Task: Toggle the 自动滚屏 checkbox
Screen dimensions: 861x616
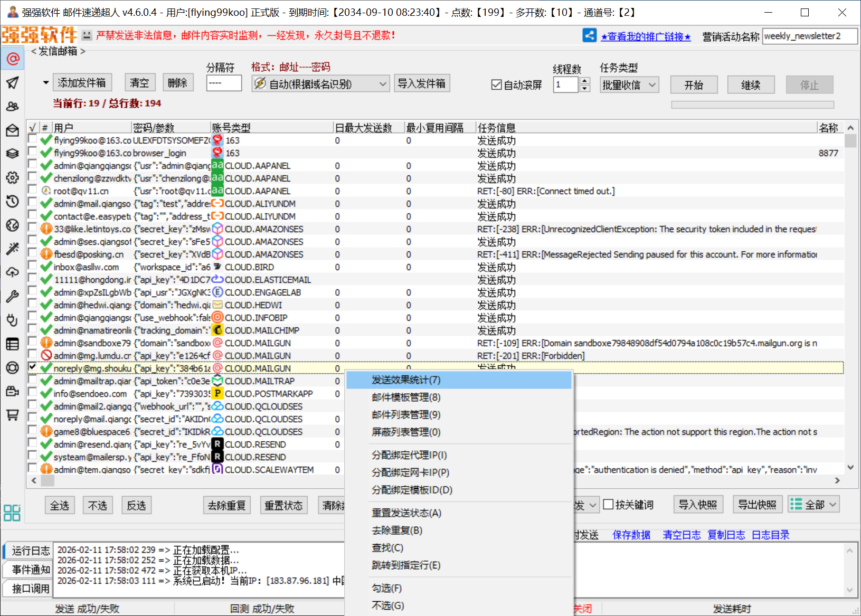Action: tap(496, 85)
